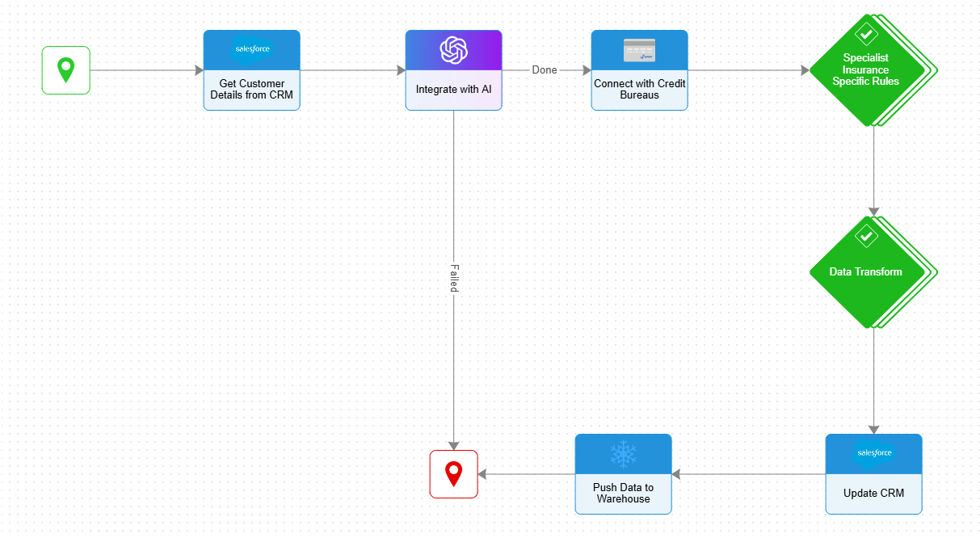Click the Snowflake icon on Push Data to Warehouse
This screenshot has width=980, height=538.
tap(623, 452)
